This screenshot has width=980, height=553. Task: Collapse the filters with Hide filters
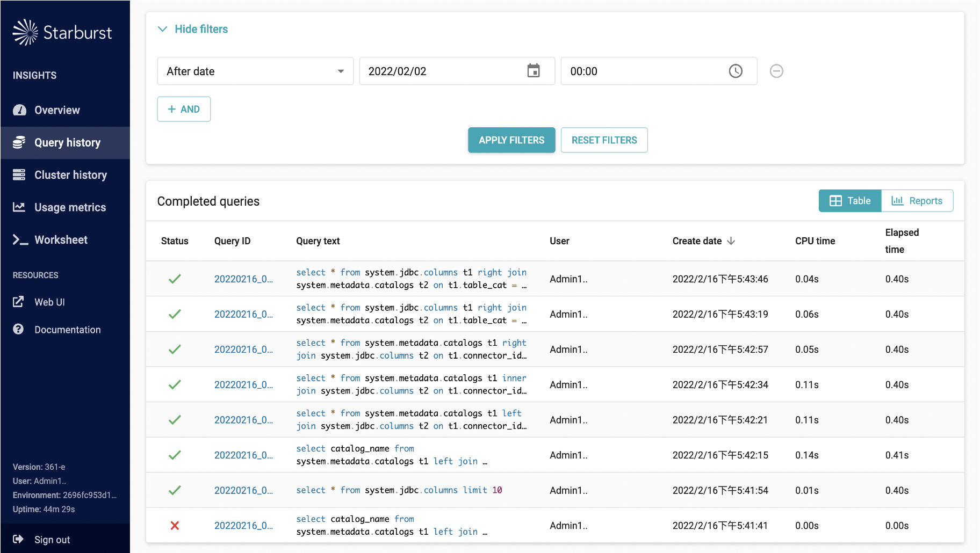coord(193,29)
